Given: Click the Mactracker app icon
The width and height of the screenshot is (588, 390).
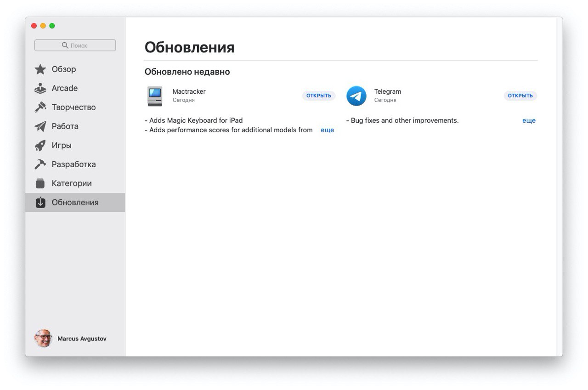Looking at the screenshot, I should pyautogui.click(x=155, y=96).
